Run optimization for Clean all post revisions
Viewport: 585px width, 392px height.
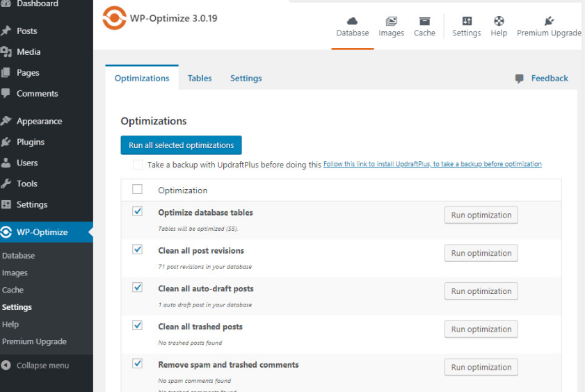(481, 253)
